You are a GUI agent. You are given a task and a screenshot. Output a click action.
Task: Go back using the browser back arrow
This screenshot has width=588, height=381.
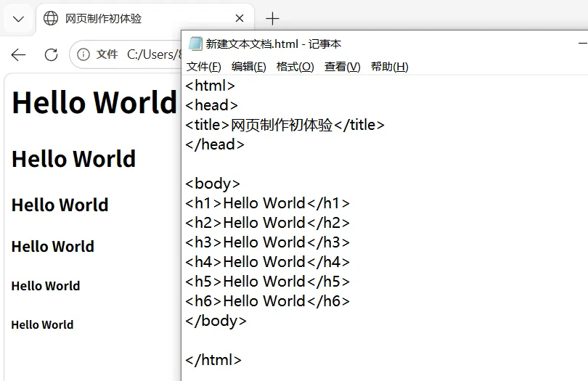pos(18,54)
